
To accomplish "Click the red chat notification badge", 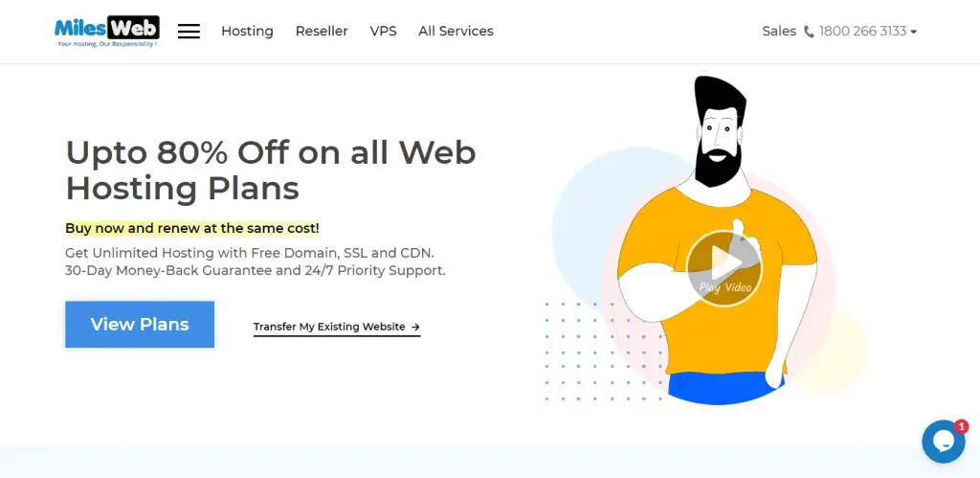I will click(961, 426).
